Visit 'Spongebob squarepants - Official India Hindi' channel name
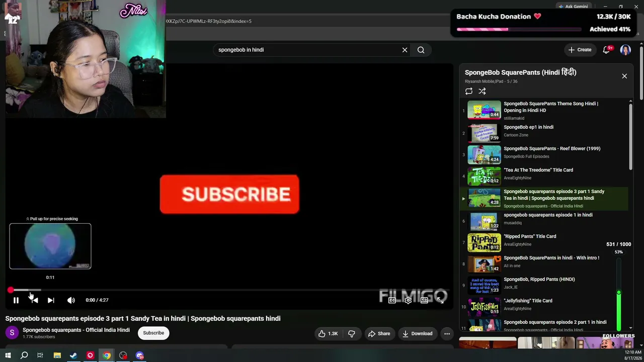644x362 pixels. coord(76,330)
